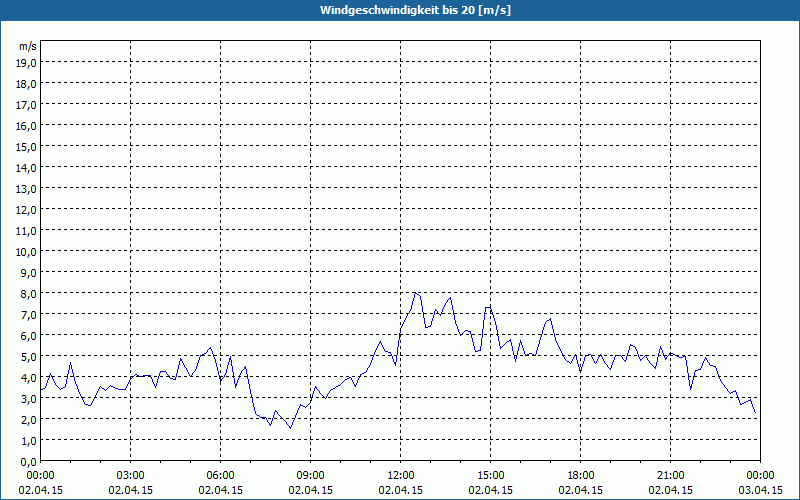800x500 pixels.
Task: Click the m/s unit label
Action: tap(28, 46)
